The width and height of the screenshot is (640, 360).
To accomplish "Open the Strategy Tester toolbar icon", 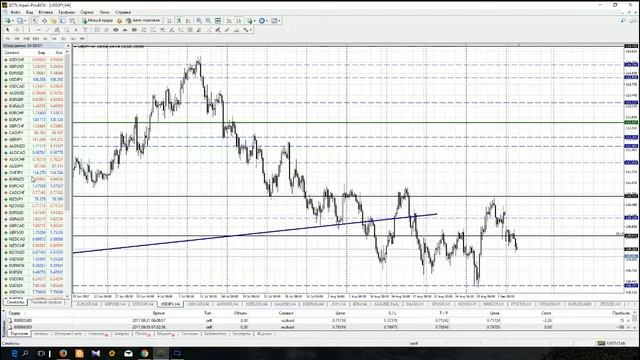I will [72, 20].
